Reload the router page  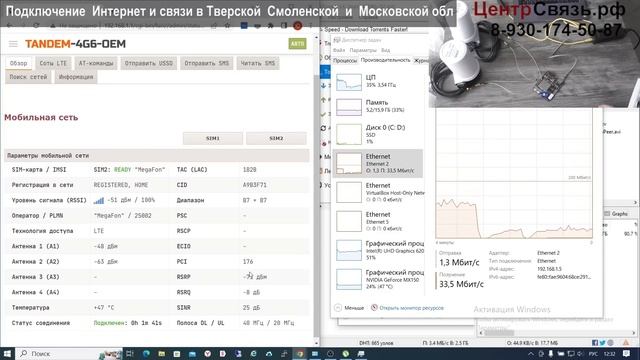36,26
